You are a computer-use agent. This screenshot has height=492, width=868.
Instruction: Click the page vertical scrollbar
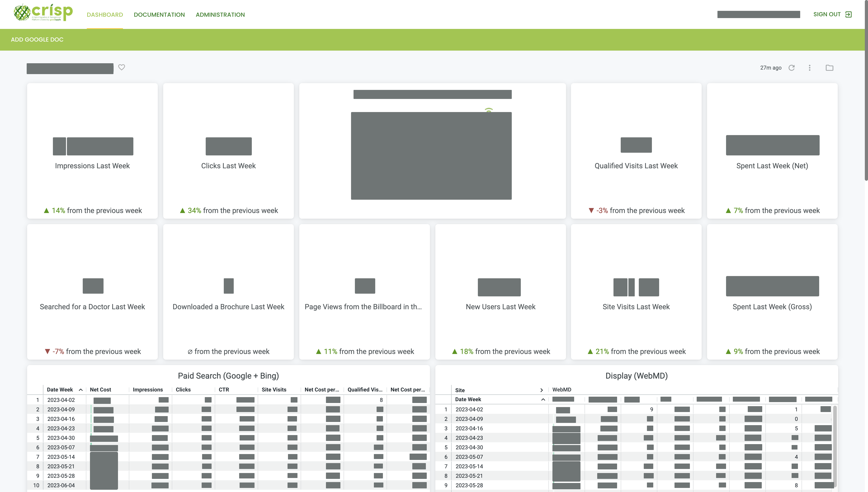866,91
